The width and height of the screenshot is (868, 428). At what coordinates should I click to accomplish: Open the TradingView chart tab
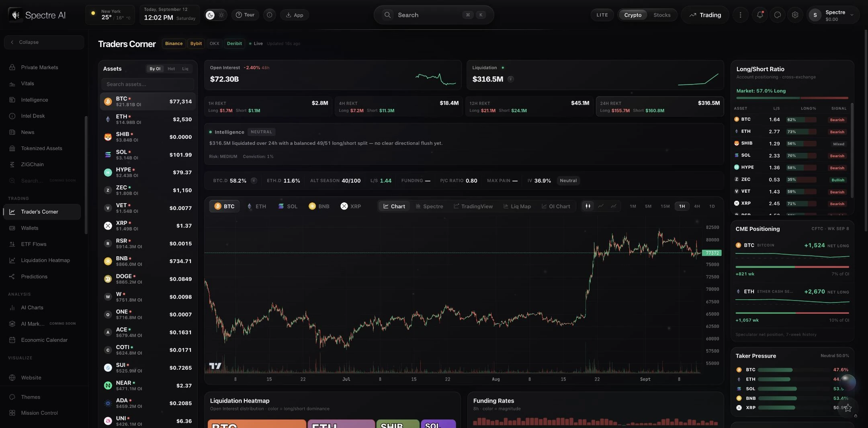[x=473, y=206]
